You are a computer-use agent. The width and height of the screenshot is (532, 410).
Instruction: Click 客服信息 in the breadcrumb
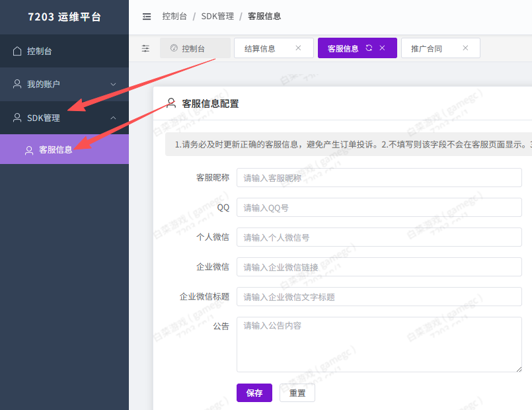(x=264, y=17)
